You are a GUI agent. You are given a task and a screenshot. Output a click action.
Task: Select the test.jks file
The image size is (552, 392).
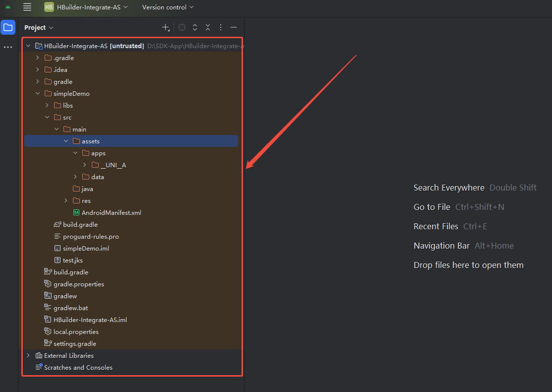pos(72,261)
